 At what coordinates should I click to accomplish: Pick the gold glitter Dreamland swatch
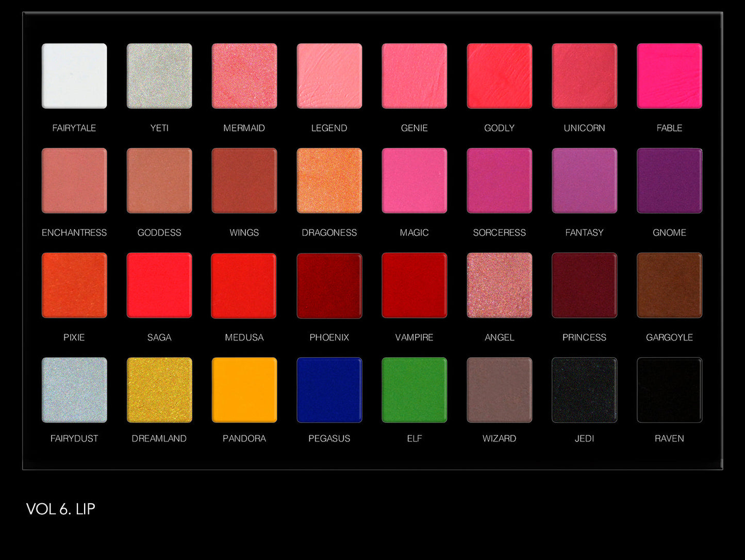point(159,390)
